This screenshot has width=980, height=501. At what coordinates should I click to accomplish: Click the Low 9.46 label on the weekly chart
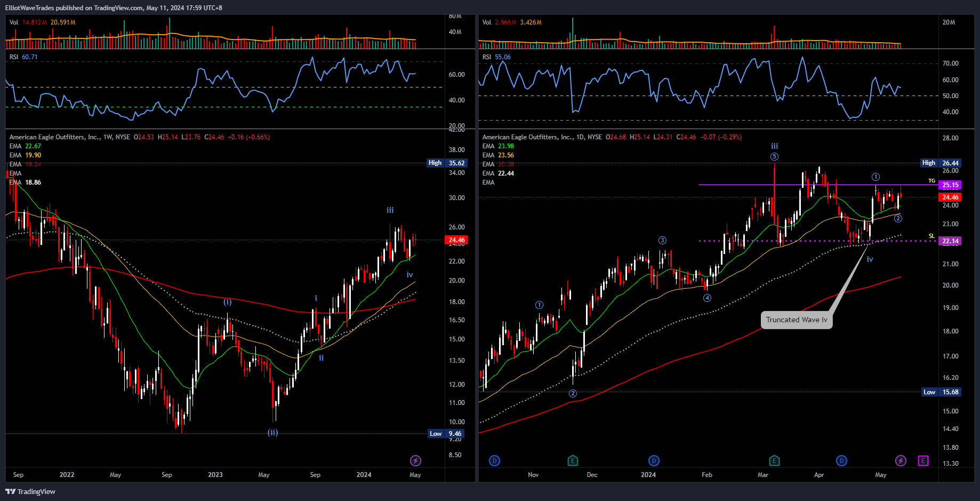tap(446, 433)
